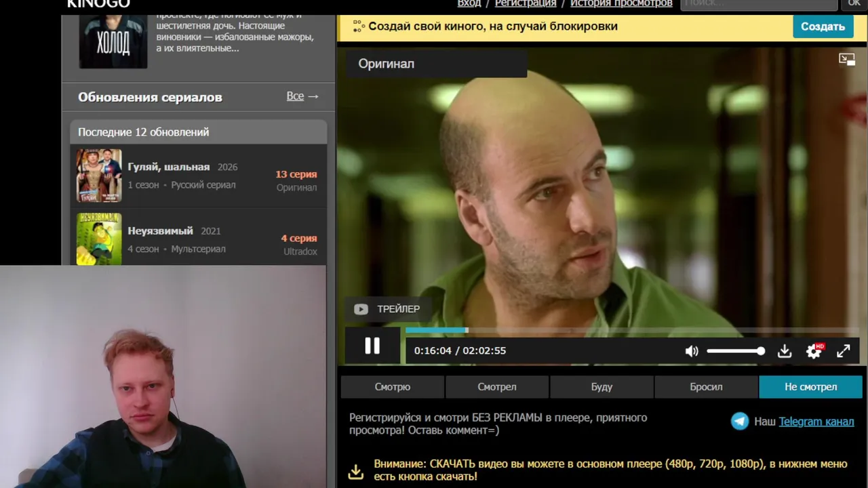This screenshot has width=868, height=488.
Task: Select the Бросил status tab
Action: (x=706, y=387)
